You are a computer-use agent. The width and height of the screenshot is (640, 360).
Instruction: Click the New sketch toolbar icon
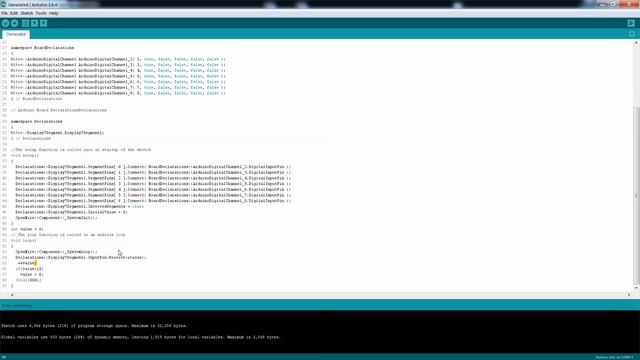pos(25,23)
